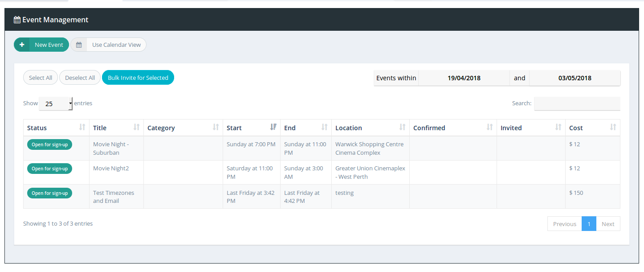Image resolution: width=644 pixels, height=272 pixels.
Task: Click the Confirmed column header label
Action: pyautogui.click(x=429, y=128)
